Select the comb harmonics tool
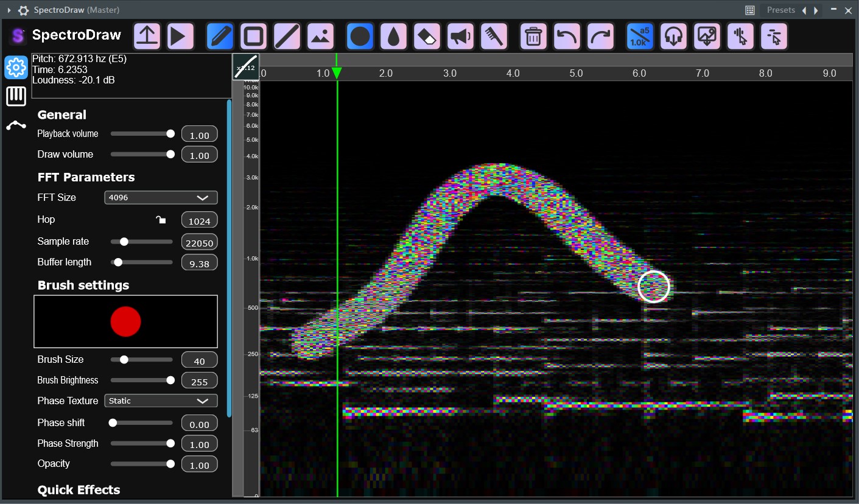This screenshot has height=504, width=859. point(494,37)
